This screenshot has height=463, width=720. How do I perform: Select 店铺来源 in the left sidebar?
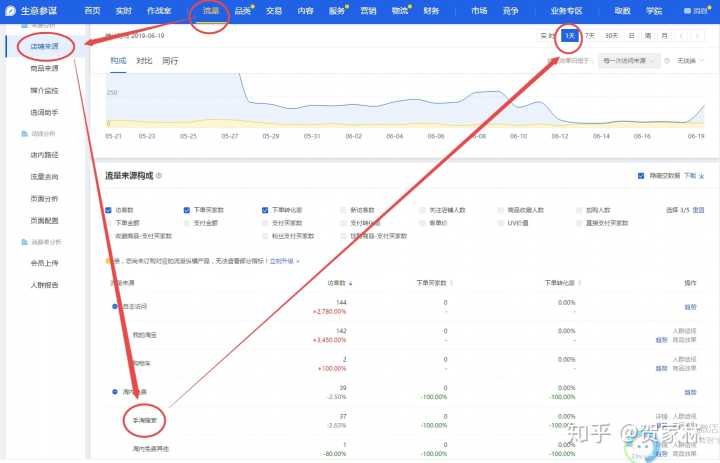[x=45, y=47]
